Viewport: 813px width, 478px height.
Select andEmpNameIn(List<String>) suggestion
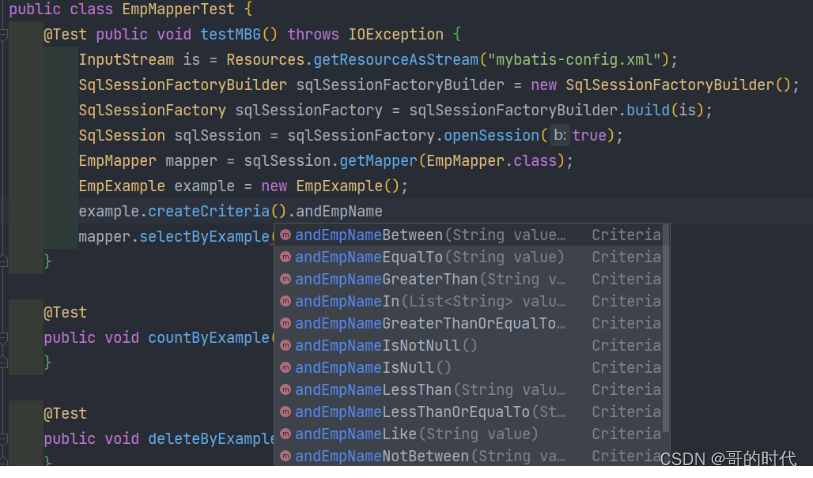click(x=471, y=301)
